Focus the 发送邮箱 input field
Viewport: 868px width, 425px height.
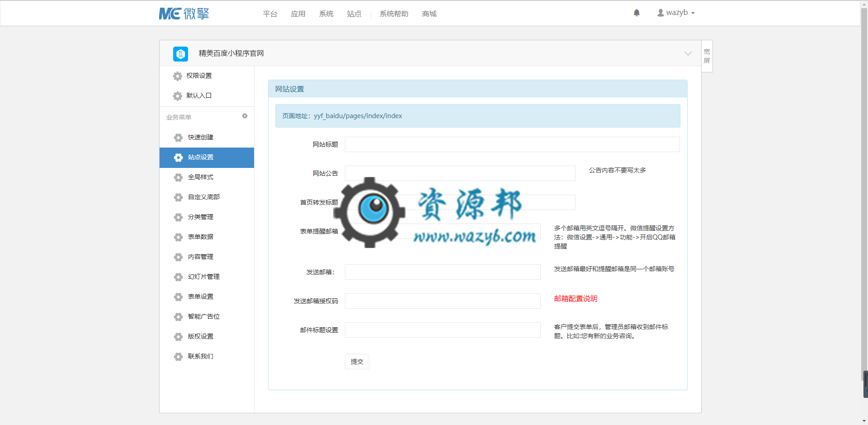click(443, 272)
